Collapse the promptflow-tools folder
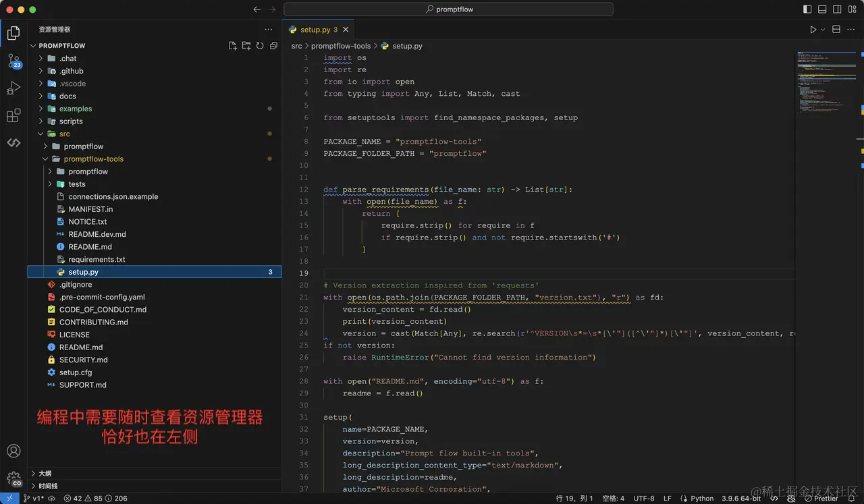The width and height of the screenshot is (864, 504). 45,159
